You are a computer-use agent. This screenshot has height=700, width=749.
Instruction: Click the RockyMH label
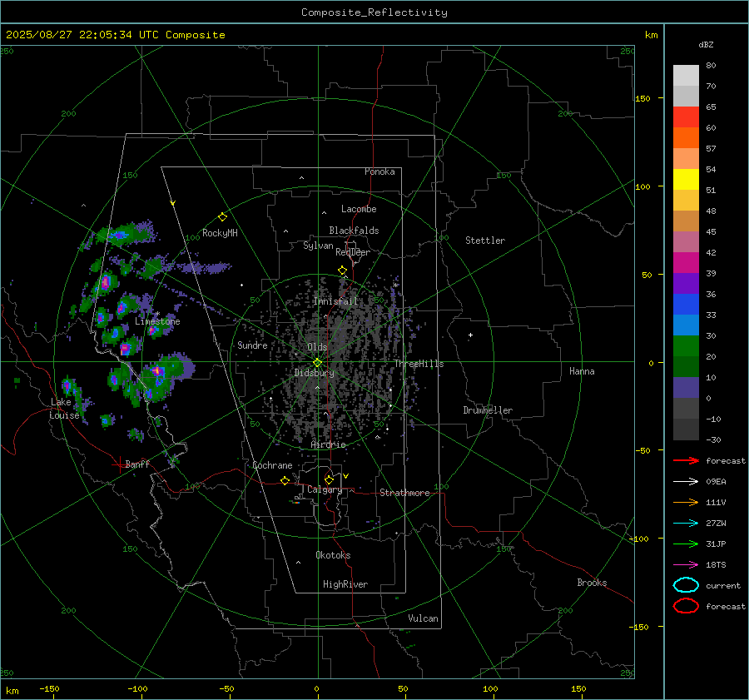point(220,233)
